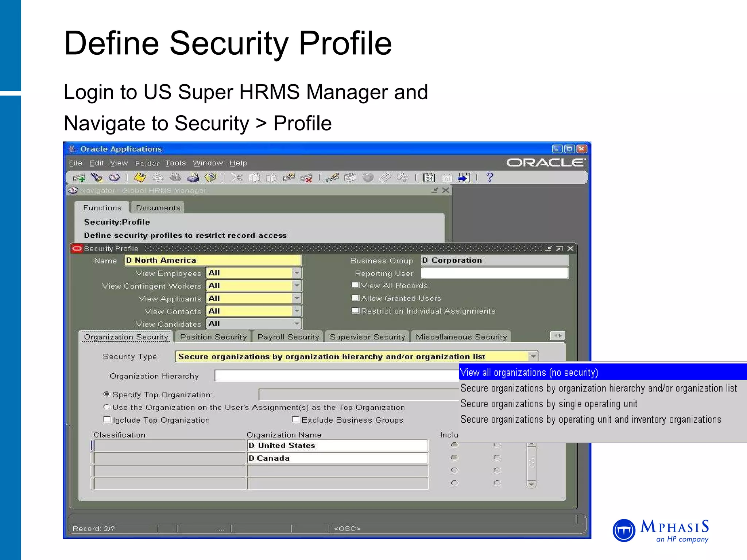
Task: Open the View Applicants dropdown
Action: click(x=297, y=299)
